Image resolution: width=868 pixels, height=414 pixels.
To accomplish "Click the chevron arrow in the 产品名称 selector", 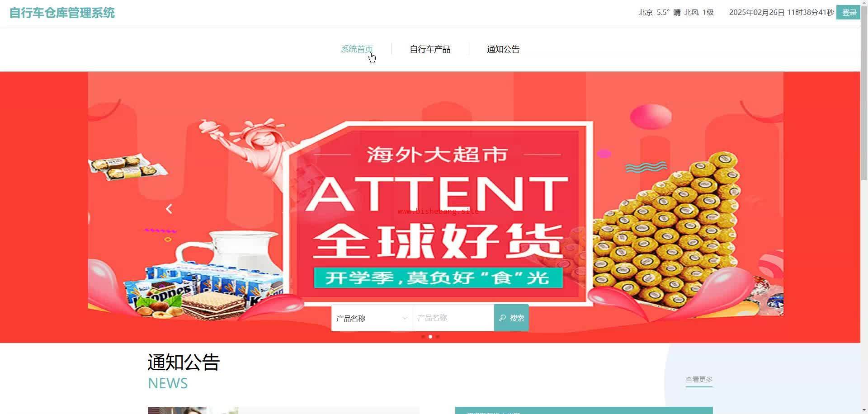I will point(405,318).
